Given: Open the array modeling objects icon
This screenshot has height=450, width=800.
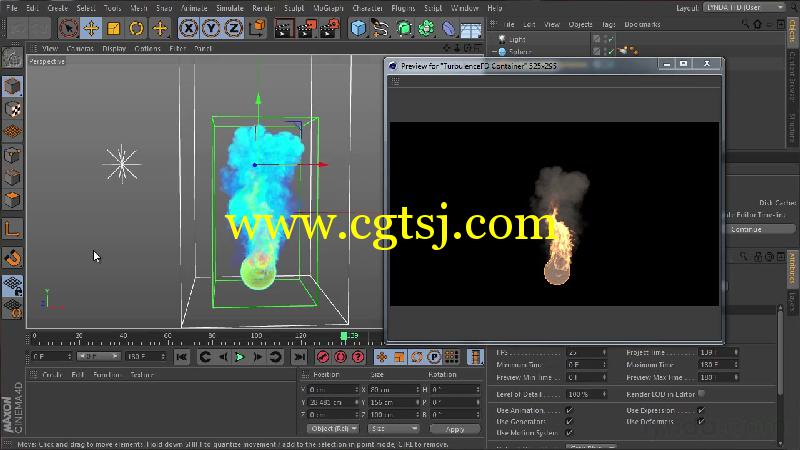Looking at the screenshot, I should click(x=426, y=28).
